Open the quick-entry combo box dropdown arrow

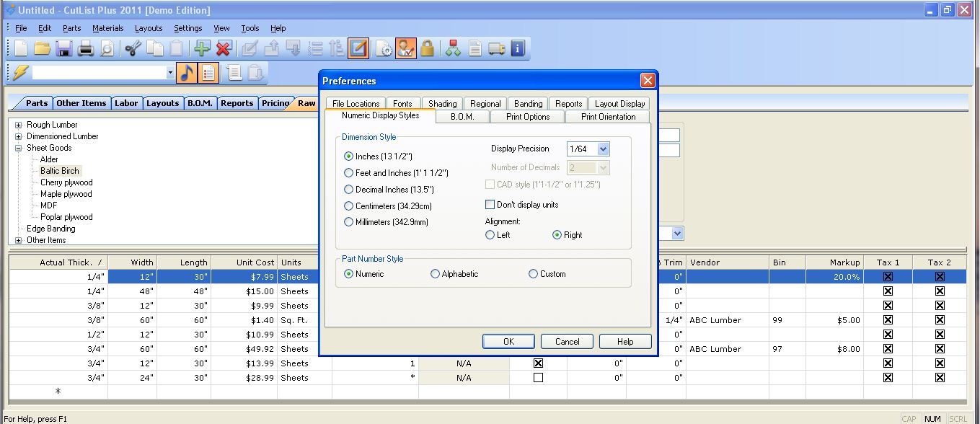pos(170,72)
